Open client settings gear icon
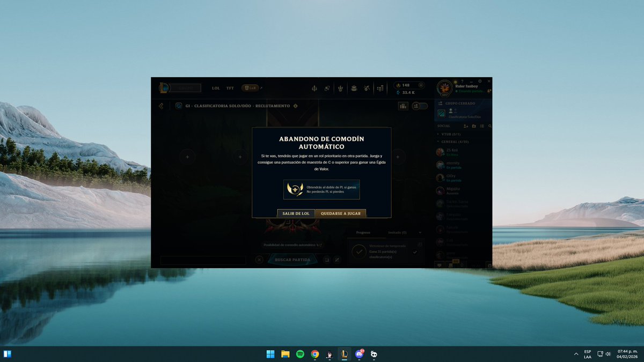 tap(480, 81)
